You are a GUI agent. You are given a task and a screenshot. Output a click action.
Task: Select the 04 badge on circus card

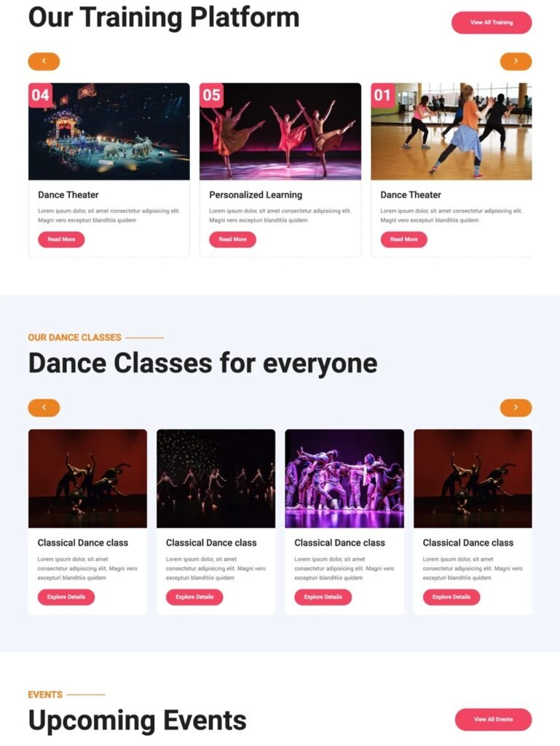[40, 95]
